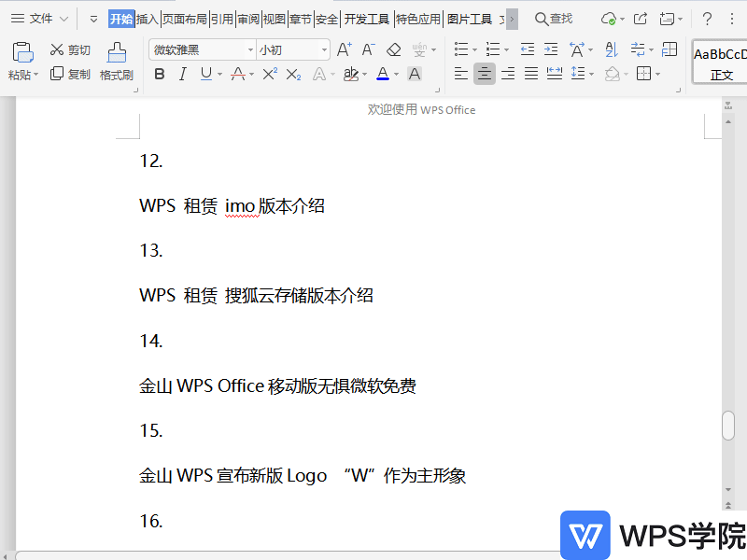This screenshot has height=560, width=747.
Task: Toggle italic formatting
Action: pos(182,74)
